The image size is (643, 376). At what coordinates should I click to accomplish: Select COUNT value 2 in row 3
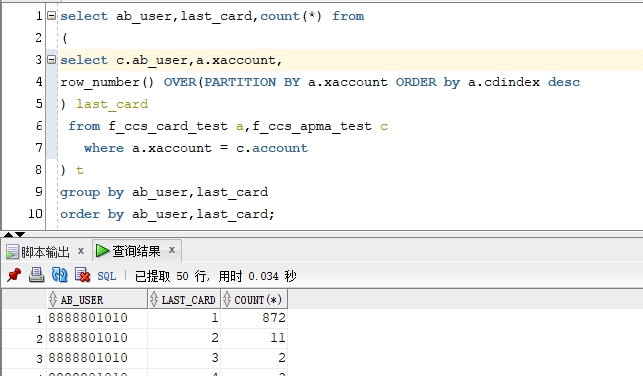tap(254, 358)
